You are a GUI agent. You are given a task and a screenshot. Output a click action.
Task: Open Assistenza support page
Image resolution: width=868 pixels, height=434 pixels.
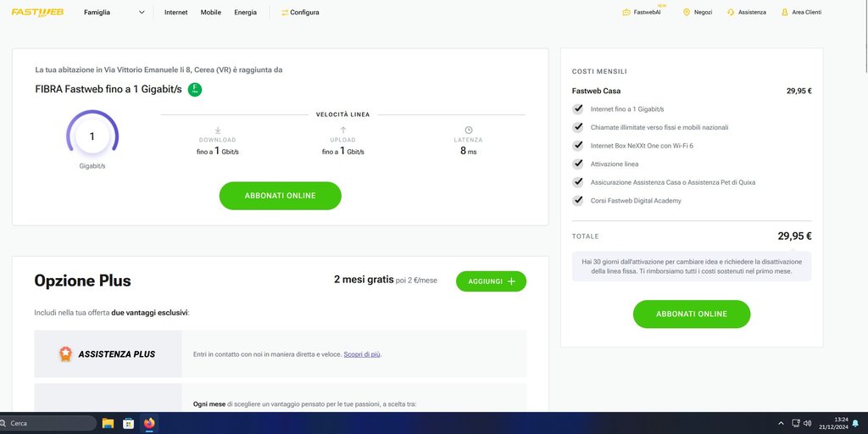(746, 13)
